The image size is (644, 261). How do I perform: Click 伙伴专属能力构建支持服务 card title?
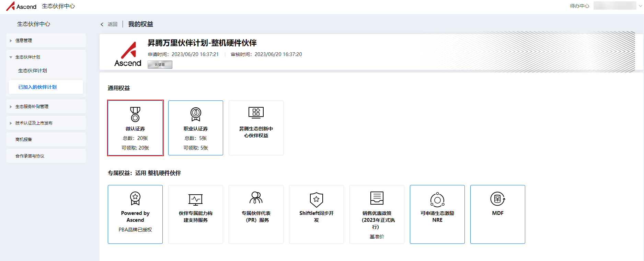point(196,217)
